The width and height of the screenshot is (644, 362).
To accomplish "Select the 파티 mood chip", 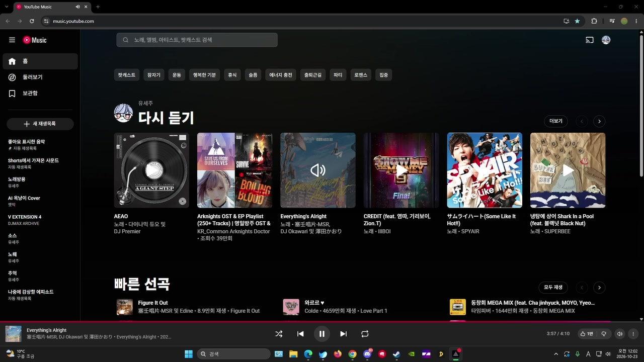I will pos(338,75).
